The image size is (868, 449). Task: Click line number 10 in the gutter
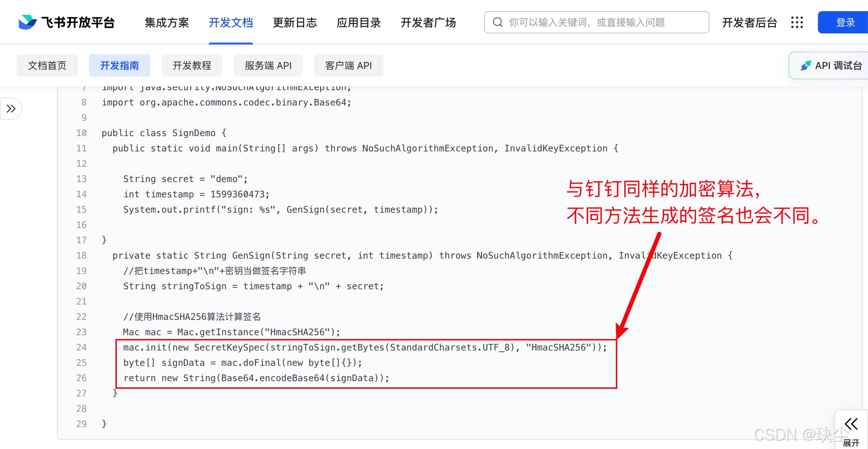click(81, 133)
